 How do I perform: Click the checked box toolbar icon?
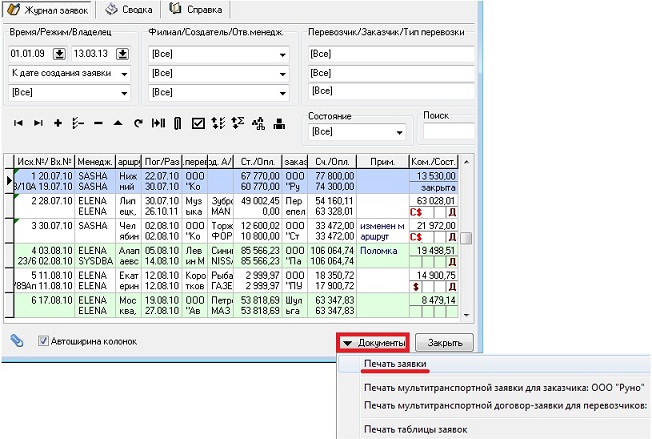click(x=198, y=123)
